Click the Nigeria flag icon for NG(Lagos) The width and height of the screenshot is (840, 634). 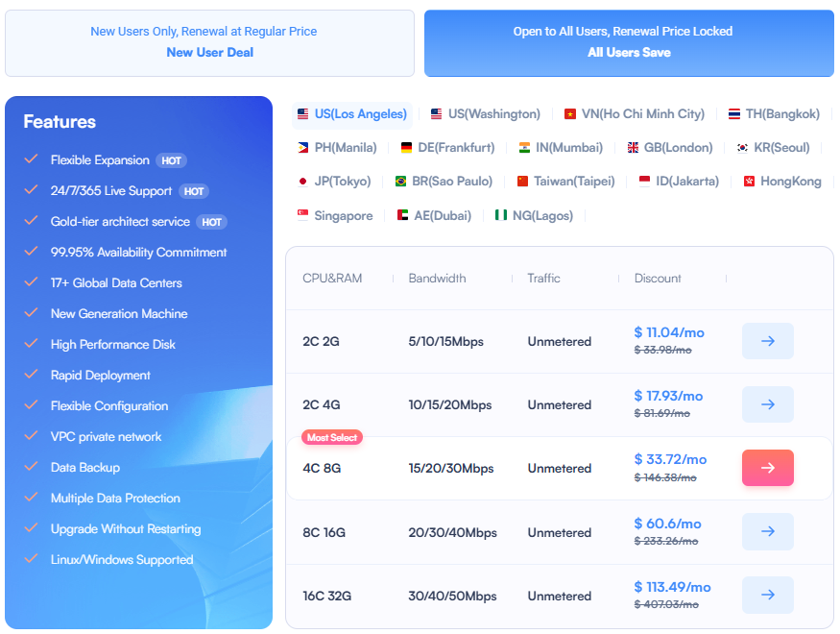(x=499, y=214)
